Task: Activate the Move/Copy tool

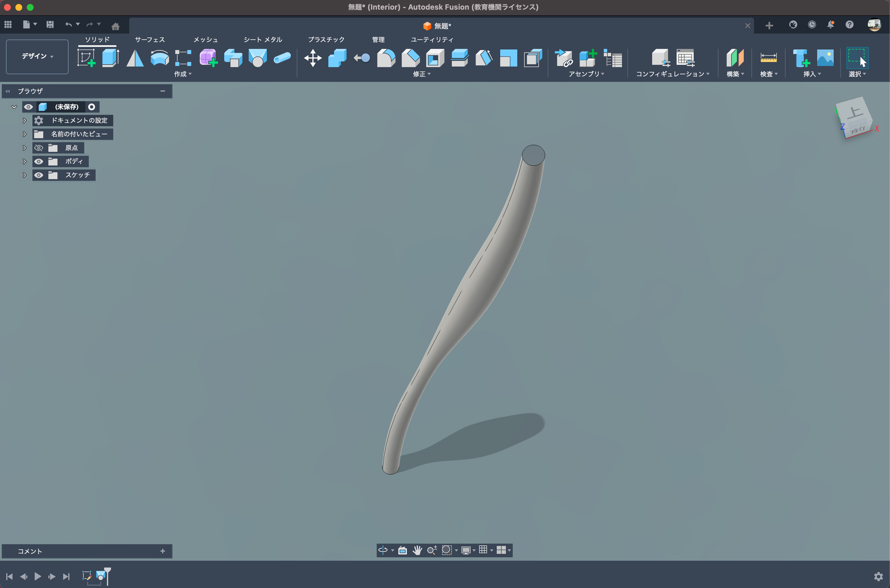Action: pyautogui.click(x=312, y=58)
